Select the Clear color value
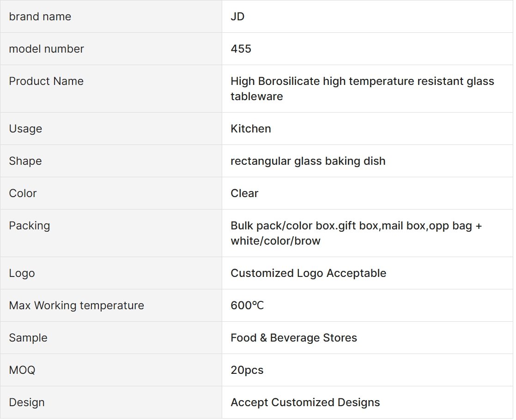Image resolution: width=516 pixels, height=420 pixels. [244, 193]
